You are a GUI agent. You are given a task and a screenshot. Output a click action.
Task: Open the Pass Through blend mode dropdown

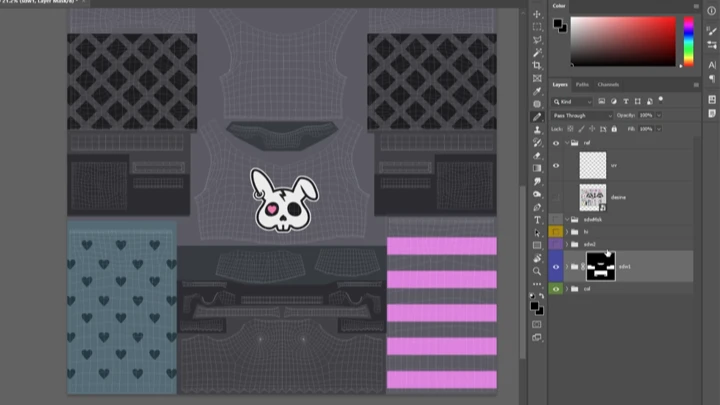582,116
